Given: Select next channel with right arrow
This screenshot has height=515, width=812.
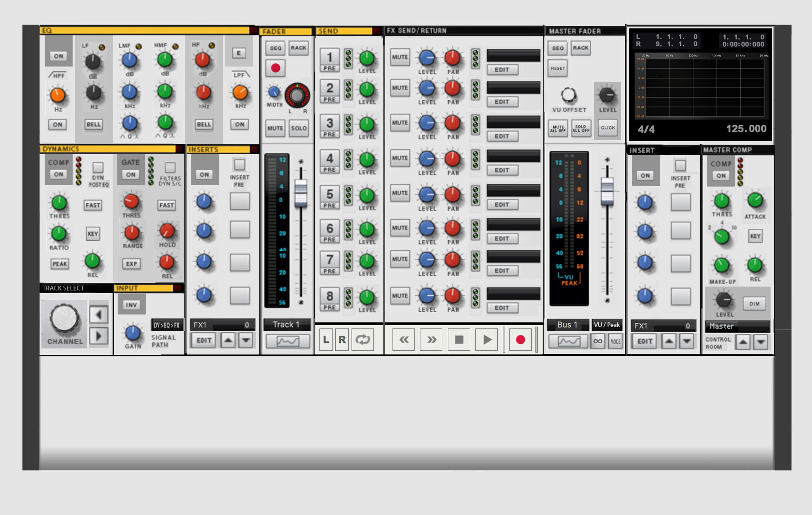Looking at the screenshot, I should coord(99,336).
